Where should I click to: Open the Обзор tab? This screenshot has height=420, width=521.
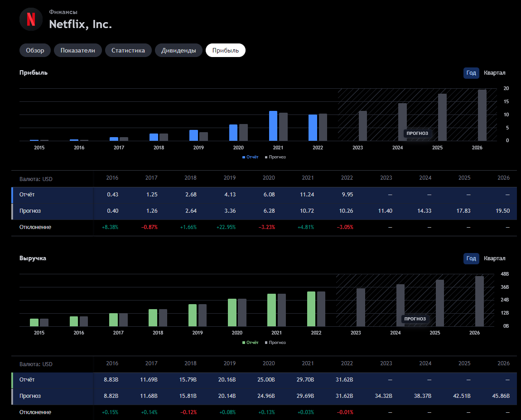pyautogui.click(x=35, y=51)
